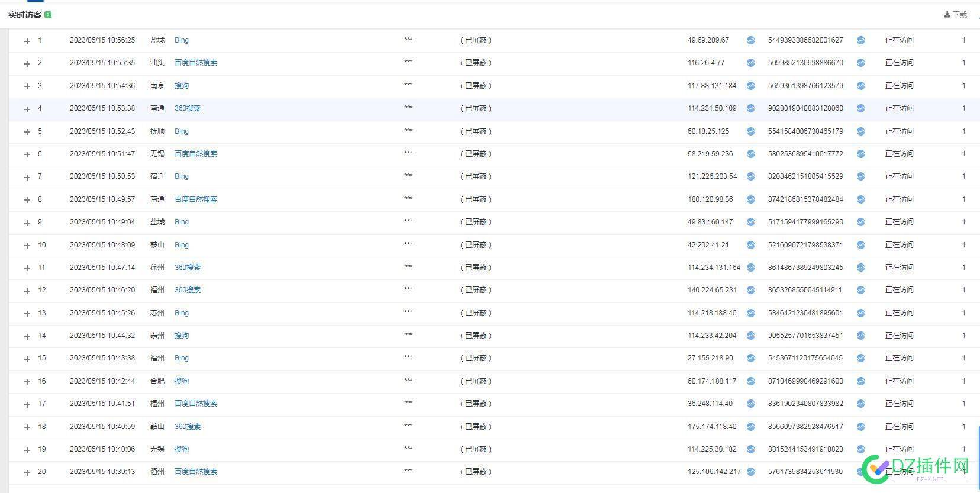Screen dimensions: 980x493
Task: Click trend icon beside IP 49.83.160.147
Action: [750, 222]
